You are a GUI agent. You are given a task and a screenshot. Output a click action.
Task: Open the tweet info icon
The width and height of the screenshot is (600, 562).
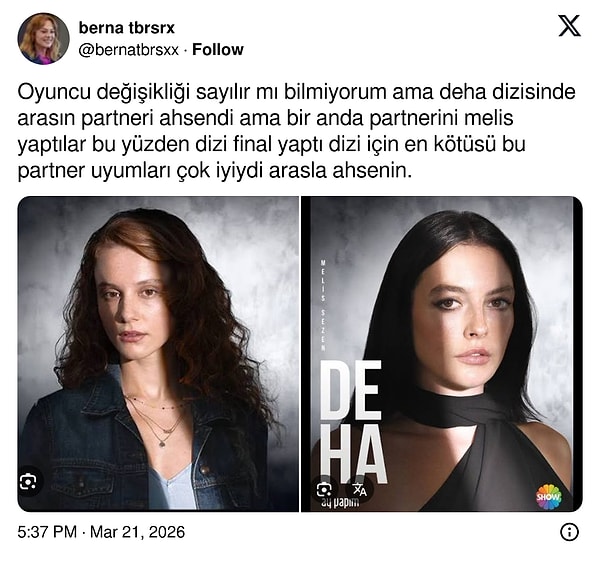pos(569,532)
